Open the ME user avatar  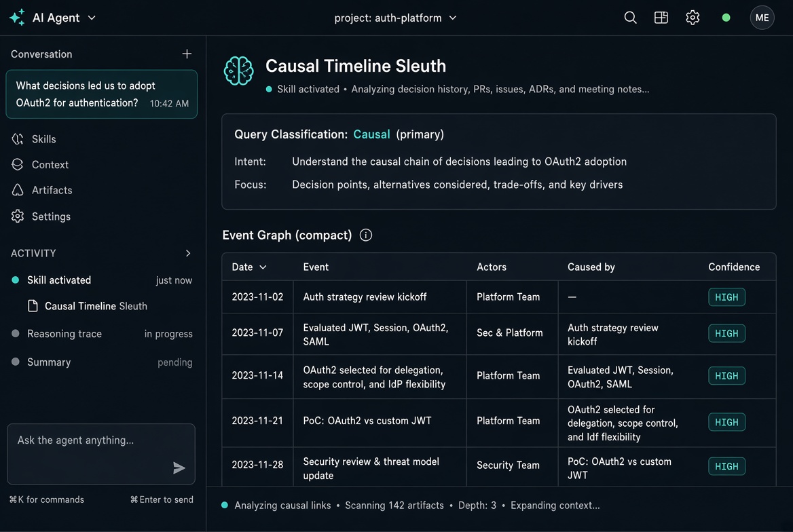[762, 18]
